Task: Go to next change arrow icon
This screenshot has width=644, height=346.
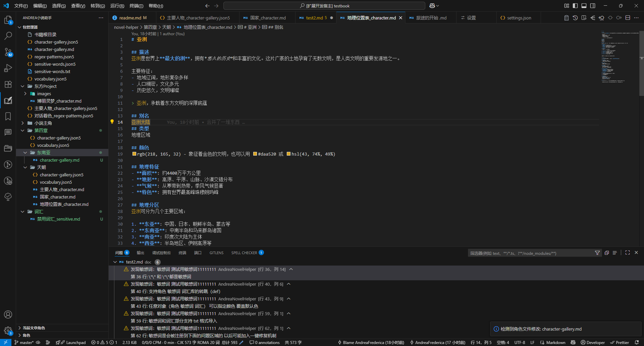Action: pyautogui.click(x=619, y=18)
